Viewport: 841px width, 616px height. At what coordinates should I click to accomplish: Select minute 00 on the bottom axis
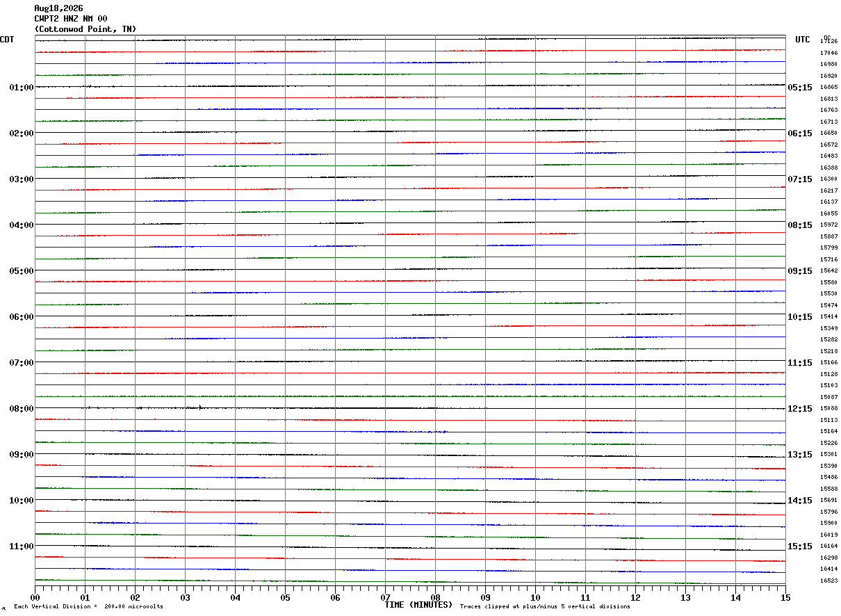click(x=35, y=597)
